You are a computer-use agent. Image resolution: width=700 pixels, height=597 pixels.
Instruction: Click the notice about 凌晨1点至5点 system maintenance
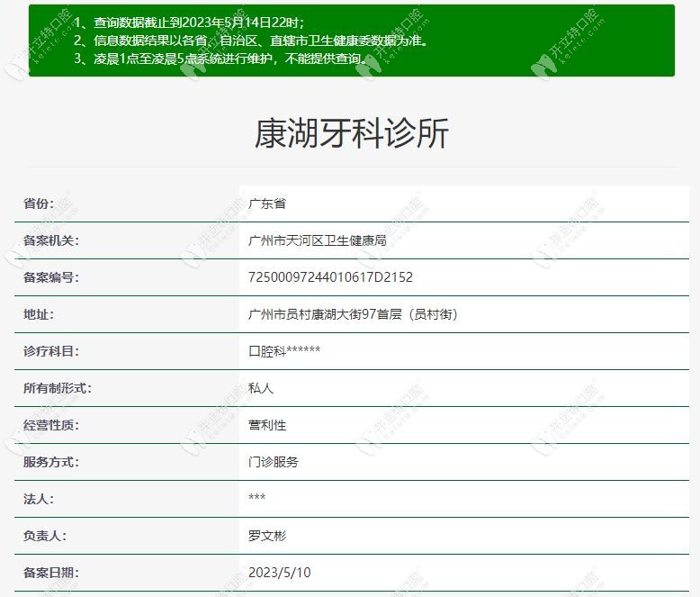tap(220, 59)
